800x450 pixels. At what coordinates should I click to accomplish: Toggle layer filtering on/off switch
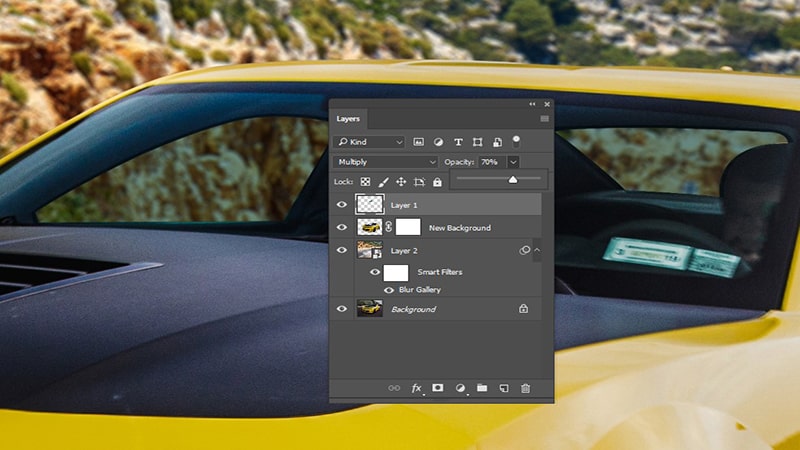(x=516, y=141)
